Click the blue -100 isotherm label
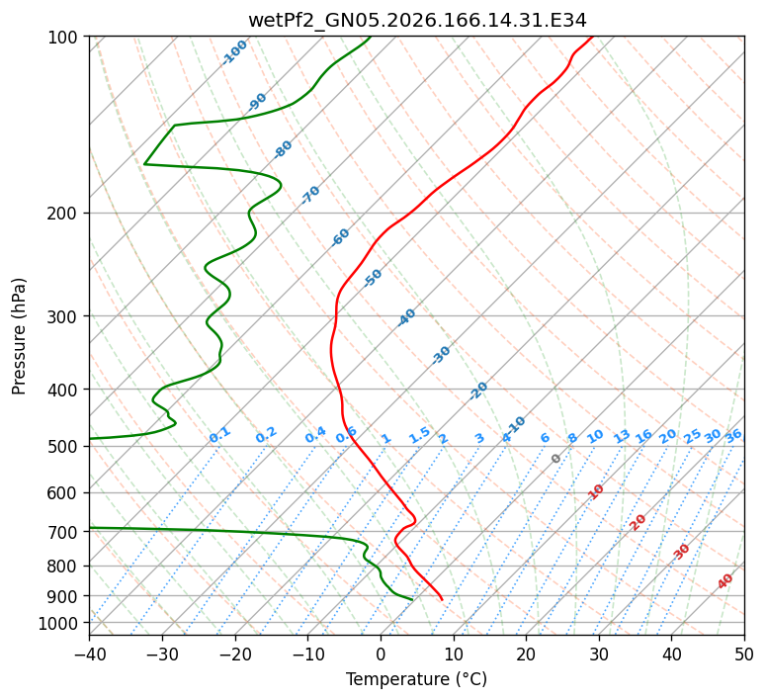This screenshot has width=766, height=700. pos(234,52)
